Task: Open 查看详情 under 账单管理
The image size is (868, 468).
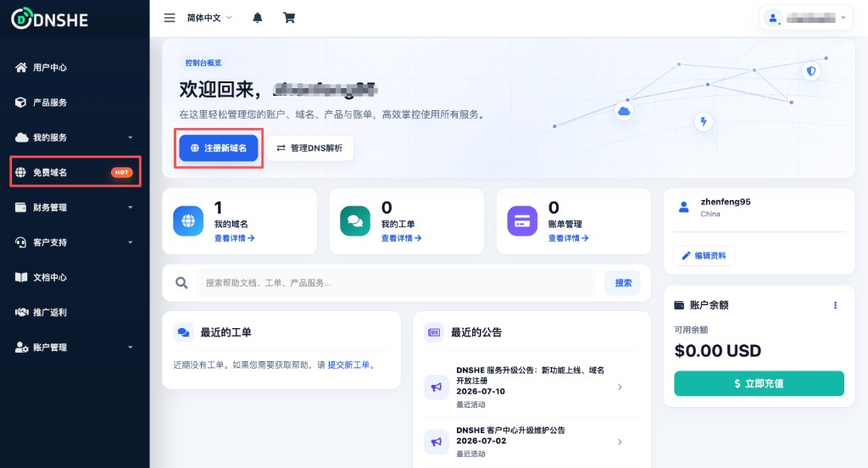Action: pyautogui.click(x=569, y=238)
